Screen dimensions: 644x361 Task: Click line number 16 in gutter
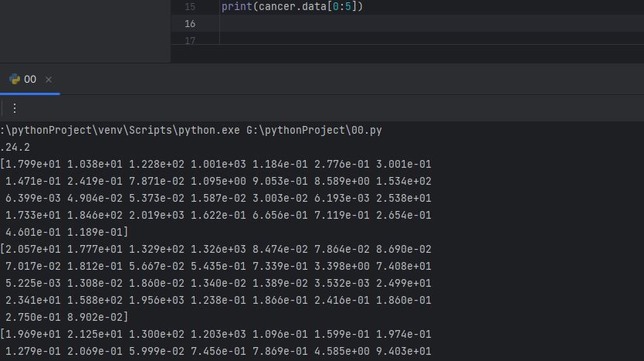[190, 24]
